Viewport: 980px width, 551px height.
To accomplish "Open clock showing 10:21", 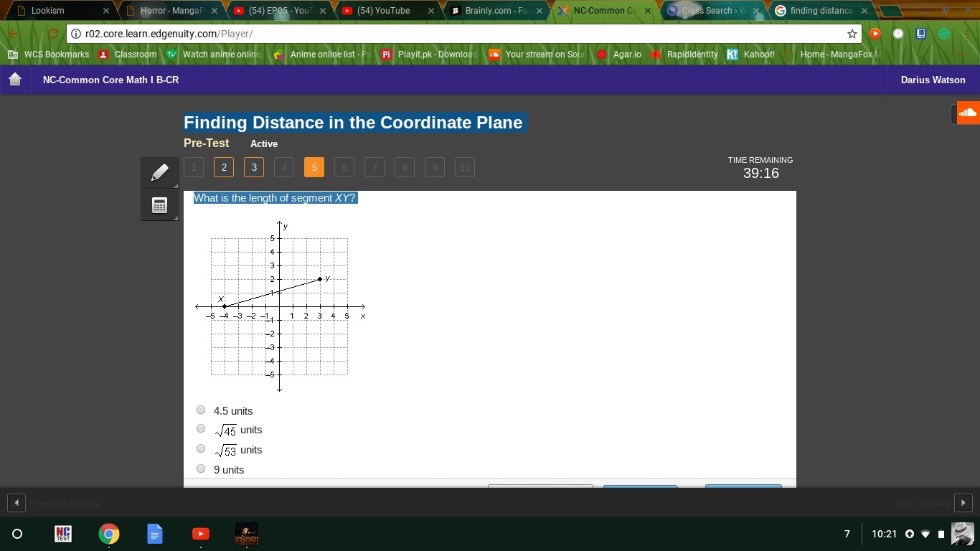I will (885, 534).
